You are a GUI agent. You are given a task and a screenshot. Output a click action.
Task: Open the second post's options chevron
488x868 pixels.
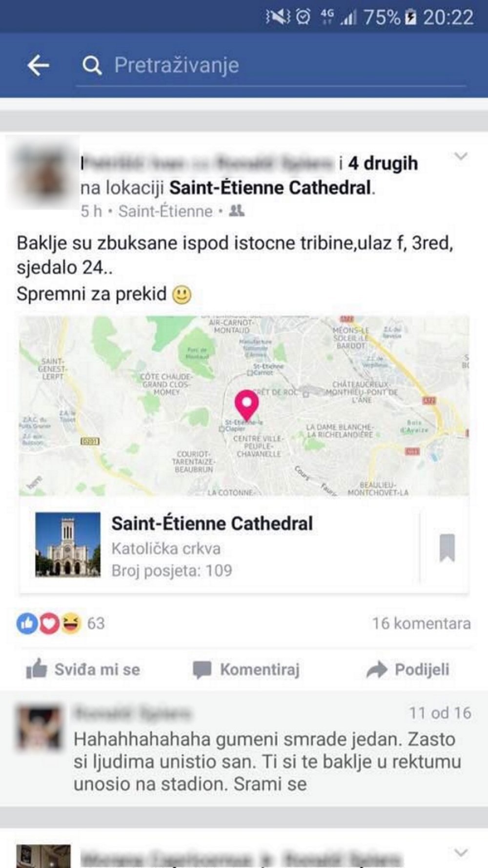[x=461, y=853]
